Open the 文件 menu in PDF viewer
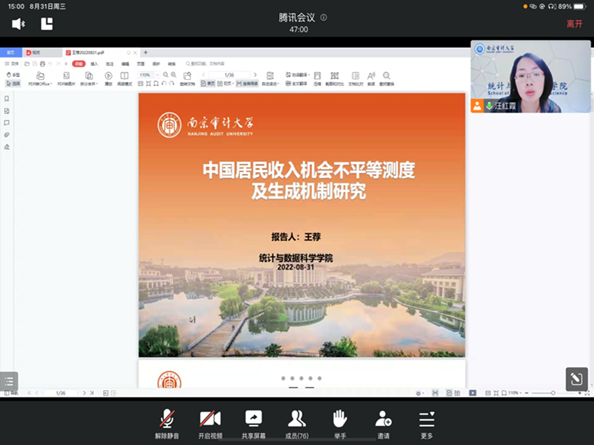Viewport: 594px width, 445px height. pos(12,64)
